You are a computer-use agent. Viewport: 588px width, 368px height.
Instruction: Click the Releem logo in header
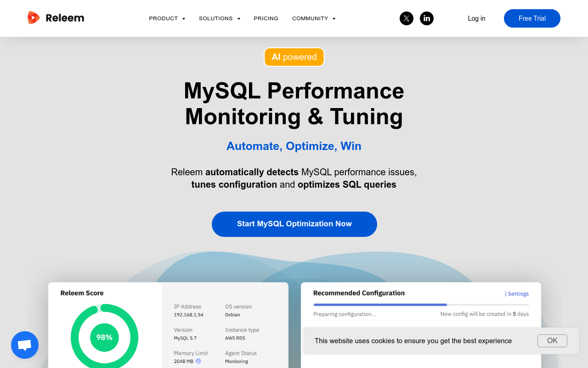tap(56, 18)
